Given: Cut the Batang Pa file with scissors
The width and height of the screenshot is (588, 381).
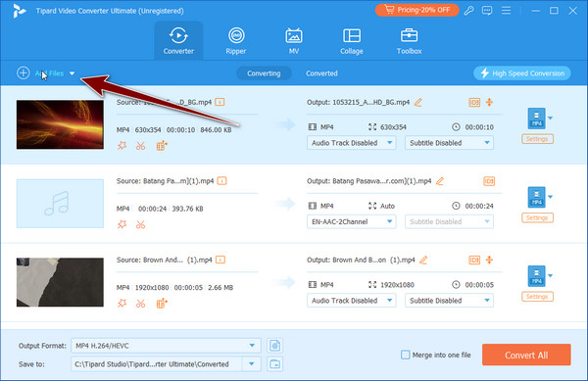Looking at the screenshot, I should (140, 224).
